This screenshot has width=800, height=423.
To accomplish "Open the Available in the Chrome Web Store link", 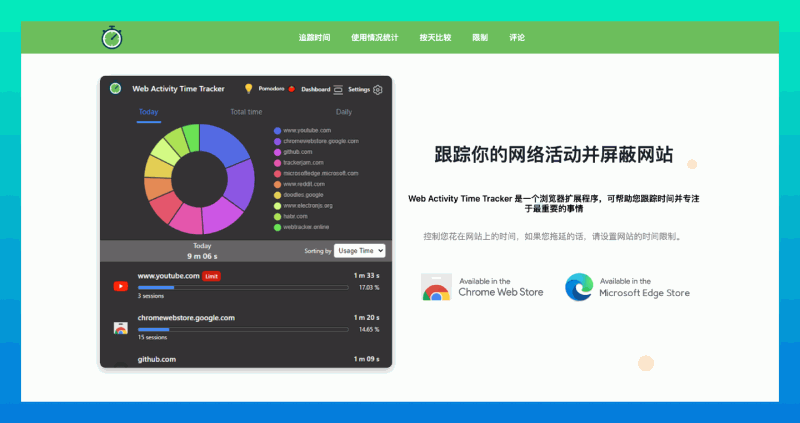I will [482, 287].
